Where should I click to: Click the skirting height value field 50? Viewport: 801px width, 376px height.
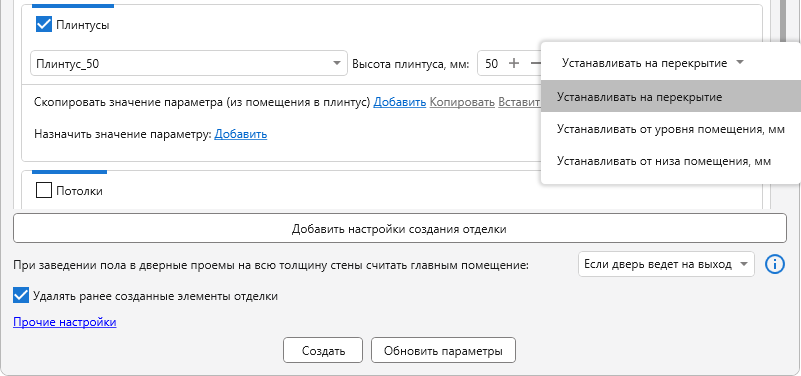[491, 63]
